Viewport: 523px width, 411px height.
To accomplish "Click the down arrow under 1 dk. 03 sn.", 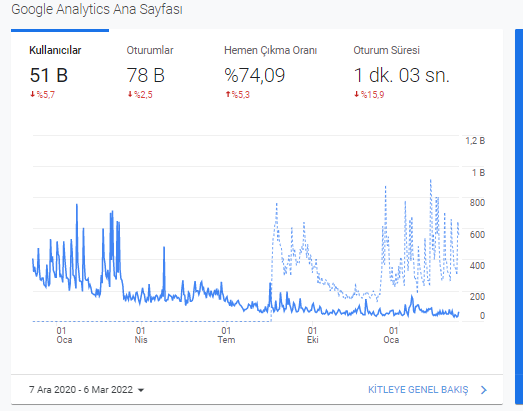I will tap(356, 95).
